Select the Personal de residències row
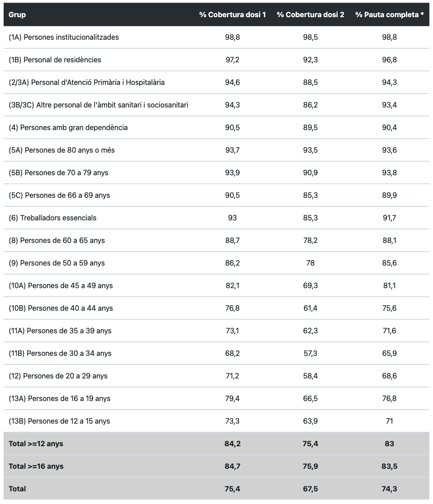This screenshot has width=433, height=504. click(x=216, y=60)
